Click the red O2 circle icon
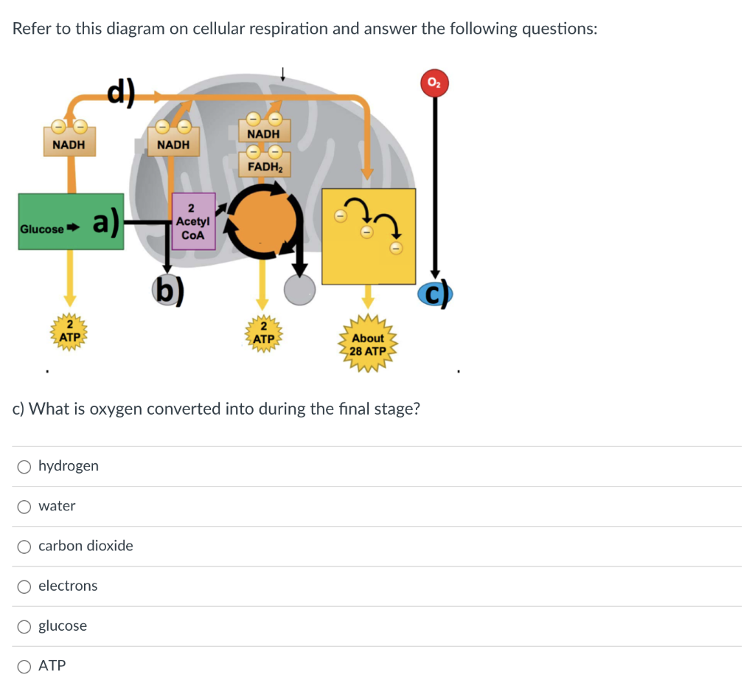Viewport: 755px width, 700px height. 435,83
